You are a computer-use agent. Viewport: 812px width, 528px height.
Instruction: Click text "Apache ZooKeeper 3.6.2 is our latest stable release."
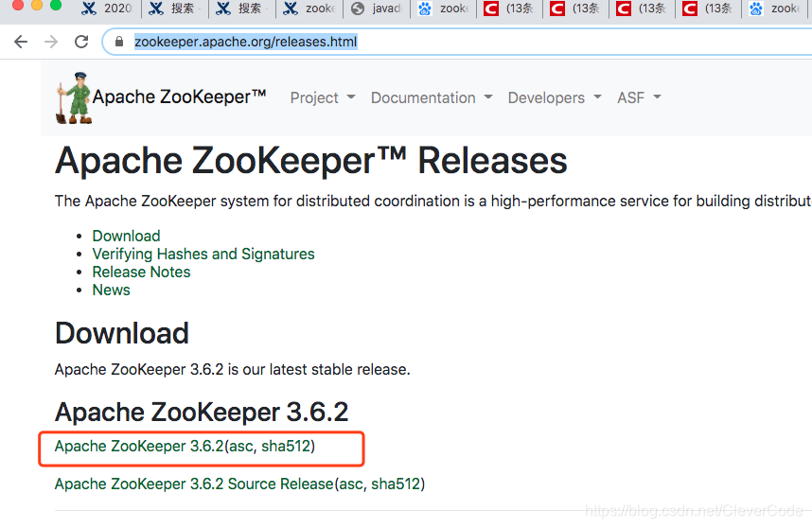coord(233,370)
